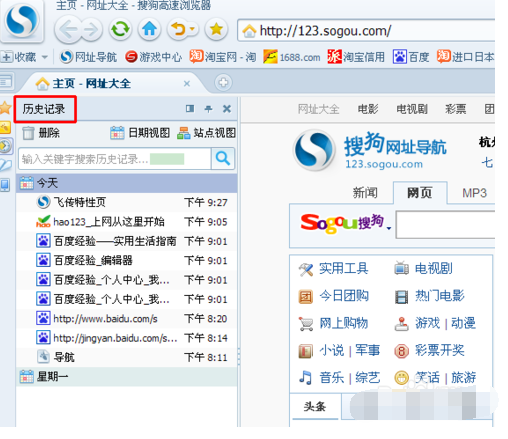The height and width of the screenshot is (439, 508).
Task: Click the history keyword search field
Action: coord(114,159)
